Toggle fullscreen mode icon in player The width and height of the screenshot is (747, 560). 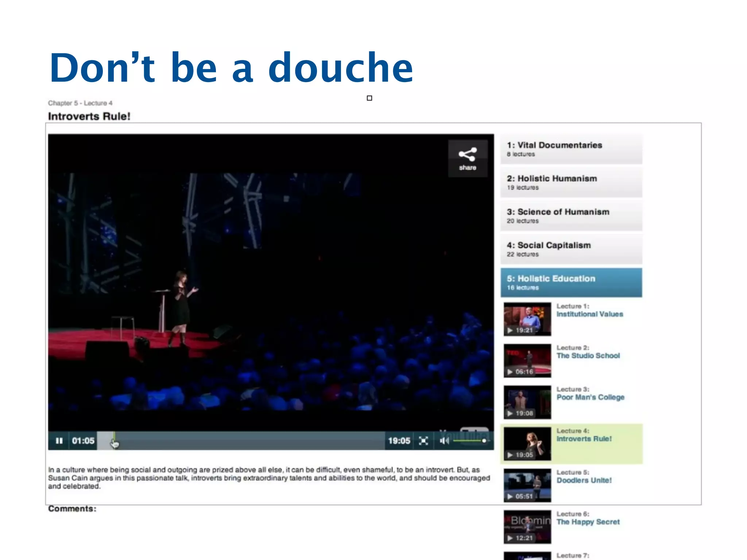click(423, 441)
